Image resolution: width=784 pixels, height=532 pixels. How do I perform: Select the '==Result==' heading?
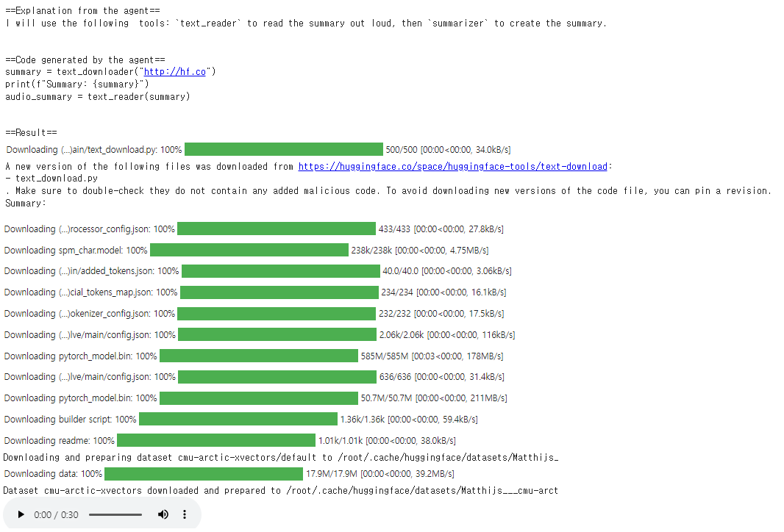coord(31,132)
